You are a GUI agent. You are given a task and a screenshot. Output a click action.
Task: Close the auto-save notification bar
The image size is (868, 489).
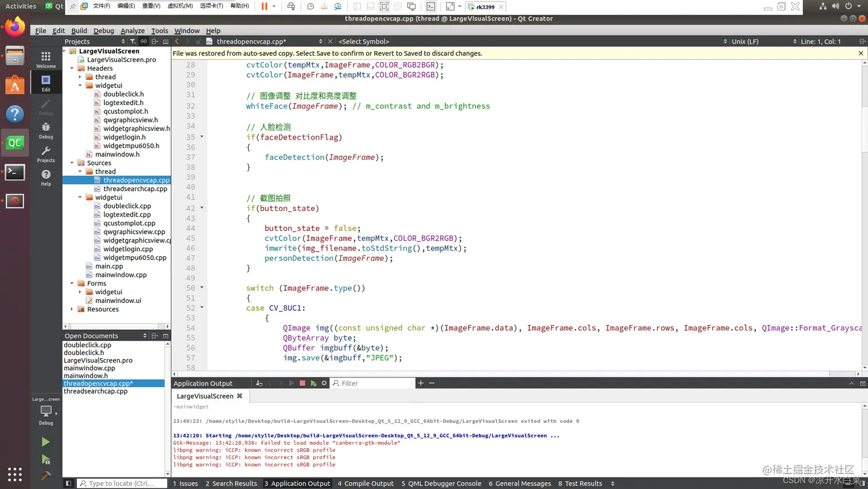click(x=861, y=53)
